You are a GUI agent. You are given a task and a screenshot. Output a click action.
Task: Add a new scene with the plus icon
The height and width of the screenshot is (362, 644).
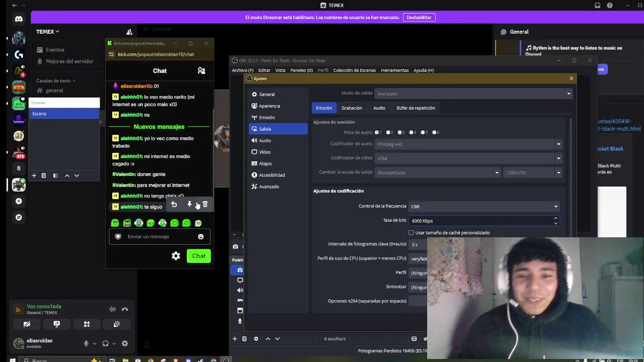click(34, 175)
